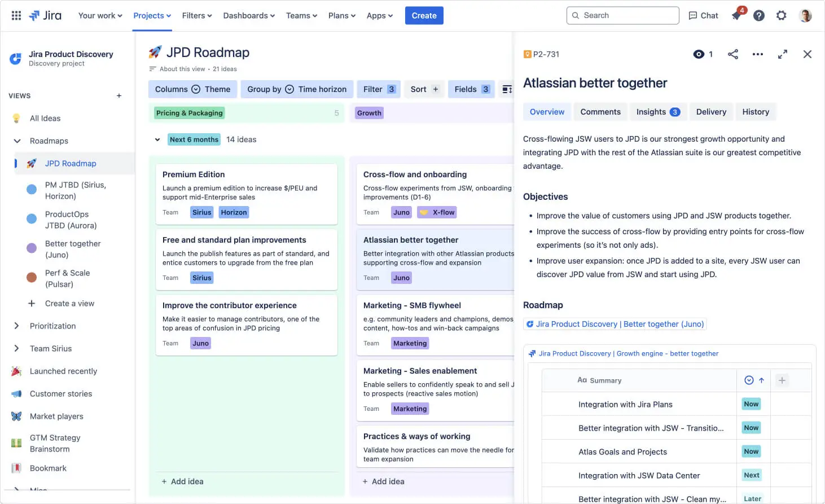This screenshot has height=504, width=825.
Task: Expand the Prioritization section
Action: click(17, 326)
